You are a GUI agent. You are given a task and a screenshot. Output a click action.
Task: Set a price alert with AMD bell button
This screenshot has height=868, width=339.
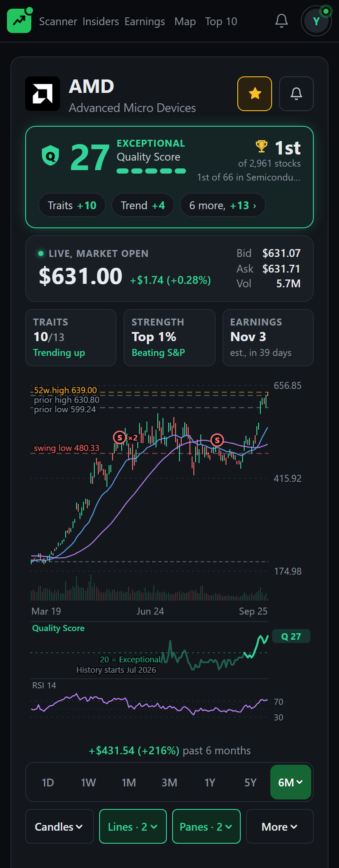click(x=296, y=94)
